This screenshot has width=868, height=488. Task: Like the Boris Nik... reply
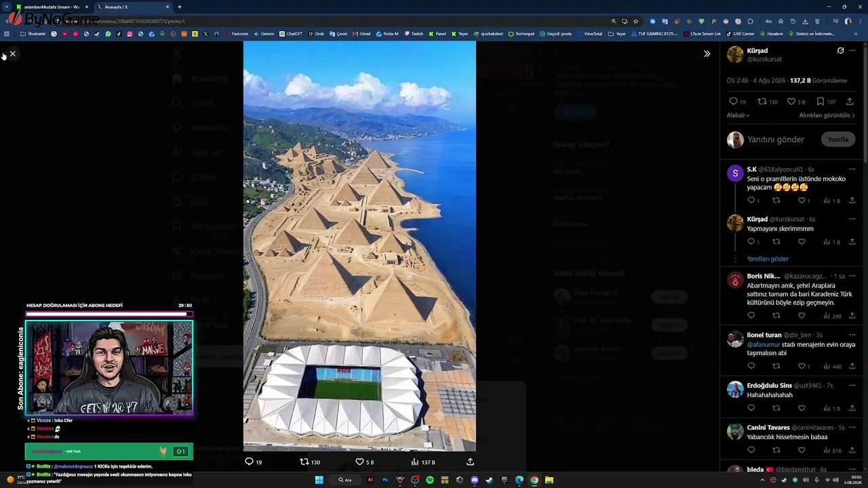(x=802, y=316)
